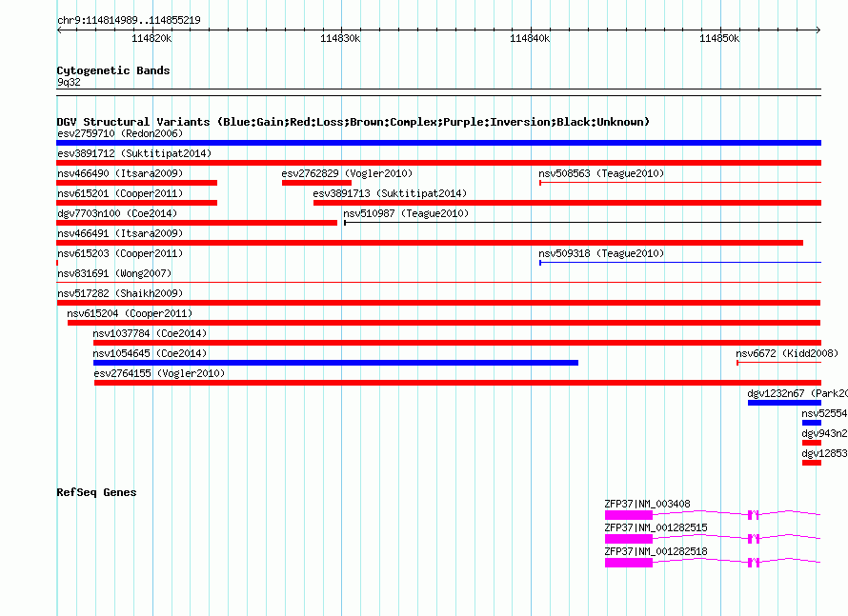Click nsv510987 (Teague2010) black feature
The width and height of the screenshot is (848, 616).
pos(582,222)
